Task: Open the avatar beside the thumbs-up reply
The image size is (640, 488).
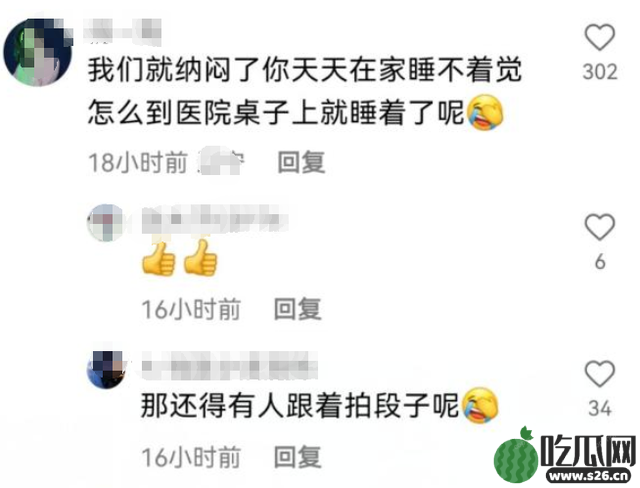Action: point(105,223)
